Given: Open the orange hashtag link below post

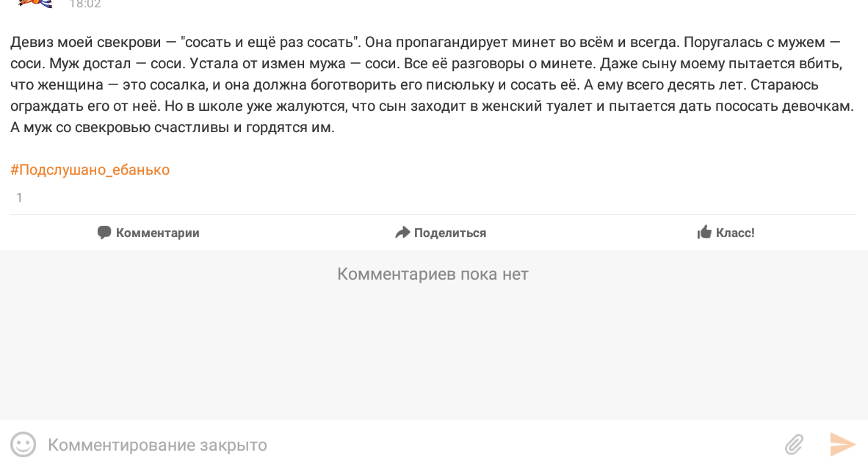Looking at the screenshot, I should click(x=90, y=170).
